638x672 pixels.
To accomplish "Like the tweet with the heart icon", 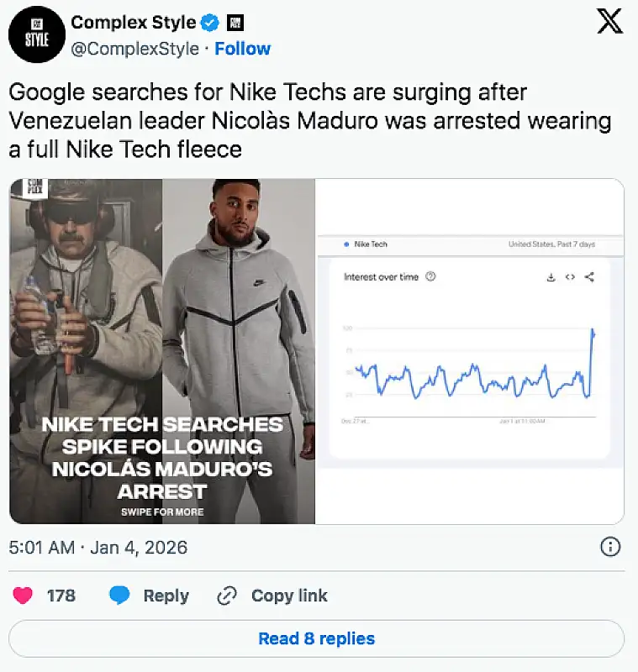I will click(x=24, y=596).
